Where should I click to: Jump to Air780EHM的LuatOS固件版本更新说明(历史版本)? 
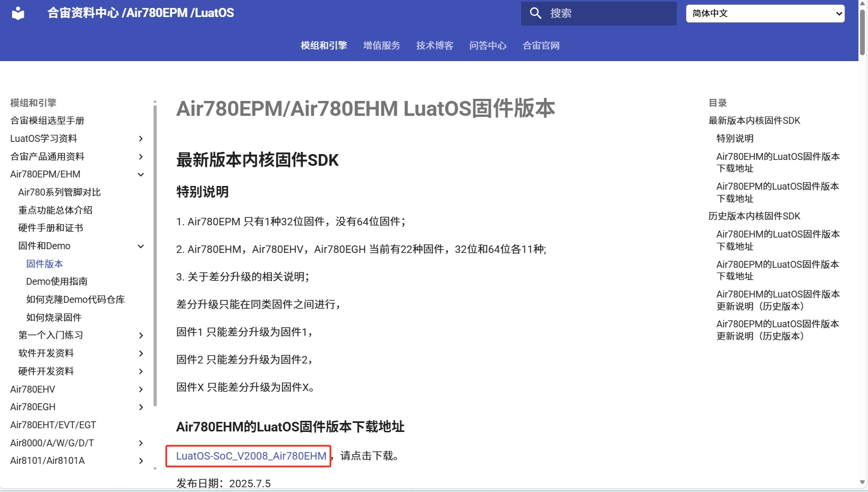[778, 300]
